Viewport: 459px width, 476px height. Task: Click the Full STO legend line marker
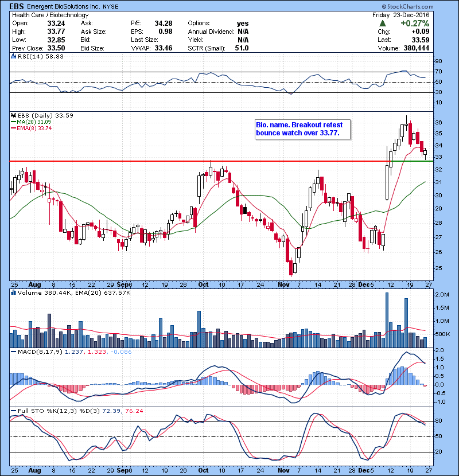(13, 411)
